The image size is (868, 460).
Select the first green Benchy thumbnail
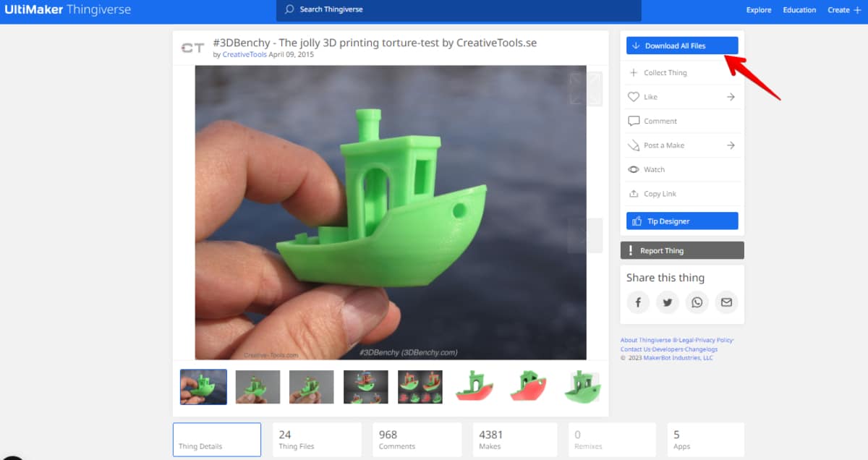(203, 386)
